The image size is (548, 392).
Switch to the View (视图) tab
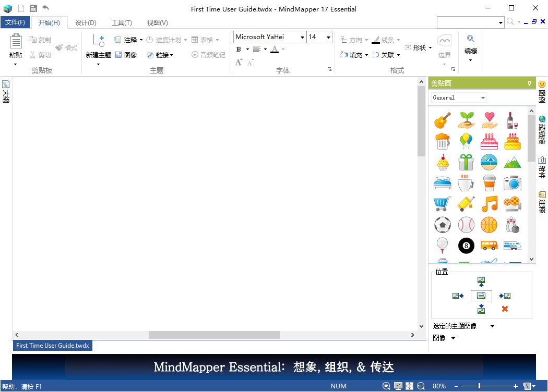coord(157,23)
